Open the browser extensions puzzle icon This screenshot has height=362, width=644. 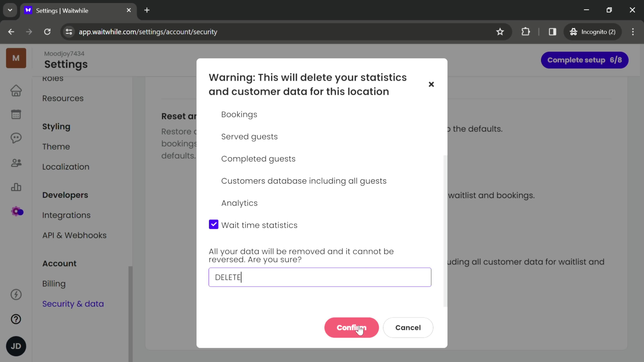tap(525, 32)
